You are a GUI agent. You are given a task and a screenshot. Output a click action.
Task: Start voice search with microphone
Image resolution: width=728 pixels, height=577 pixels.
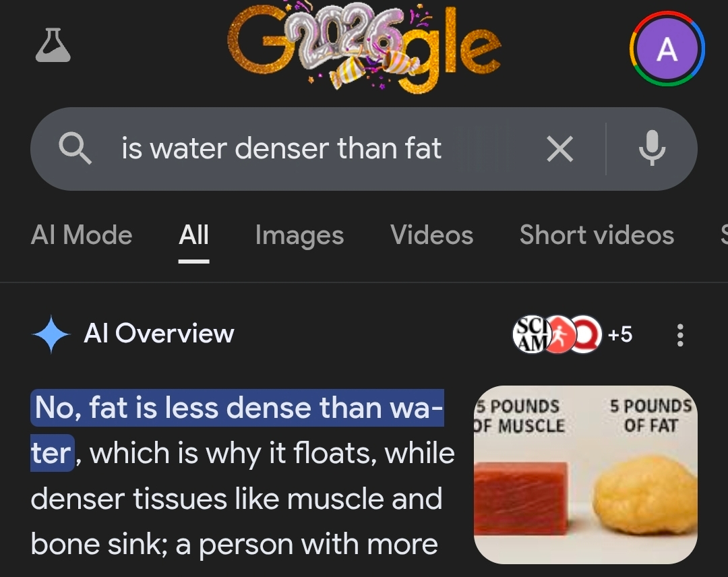tap(652, 148)
